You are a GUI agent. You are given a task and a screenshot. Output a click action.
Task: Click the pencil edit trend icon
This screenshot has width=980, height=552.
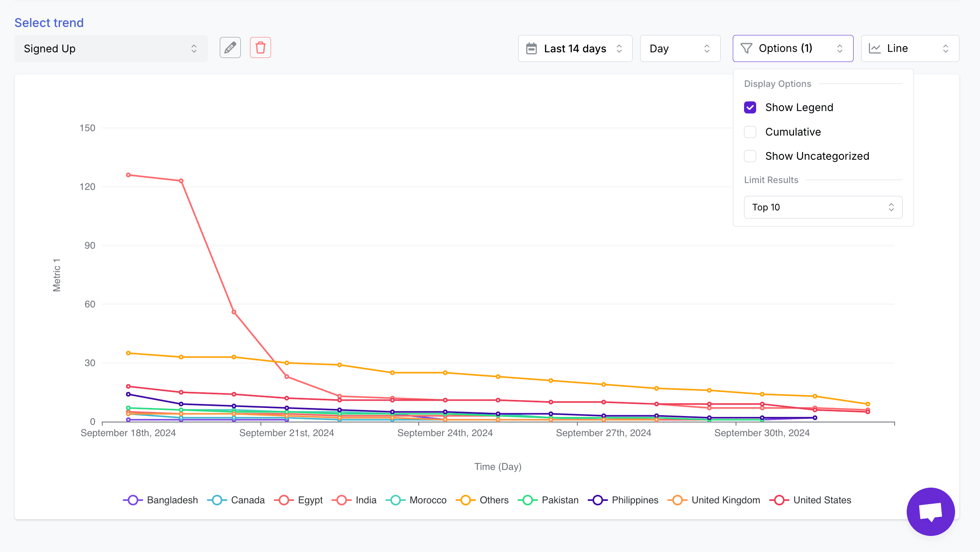(x=230, y=48)
